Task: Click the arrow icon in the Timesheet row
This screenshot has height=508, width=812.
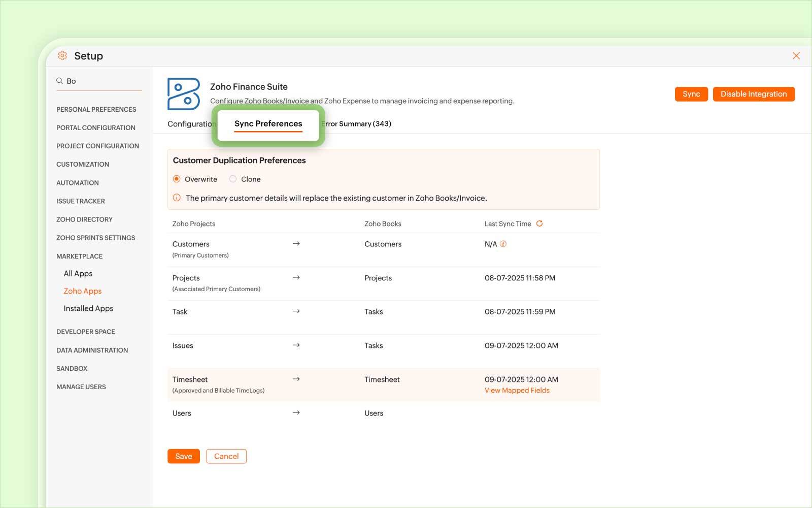Action: [296, 379]
